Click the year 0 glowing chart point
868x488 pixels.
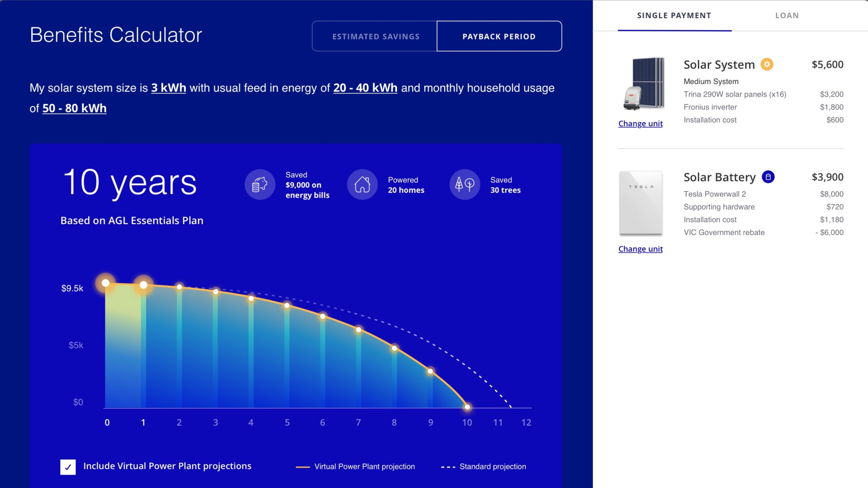pos(105,283)
